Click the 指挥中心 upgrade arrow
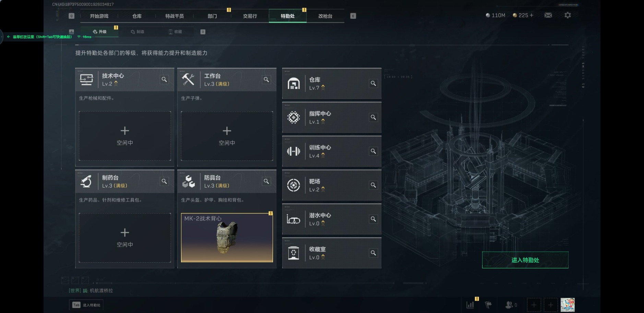644x313 pixels. click(323, 121)
